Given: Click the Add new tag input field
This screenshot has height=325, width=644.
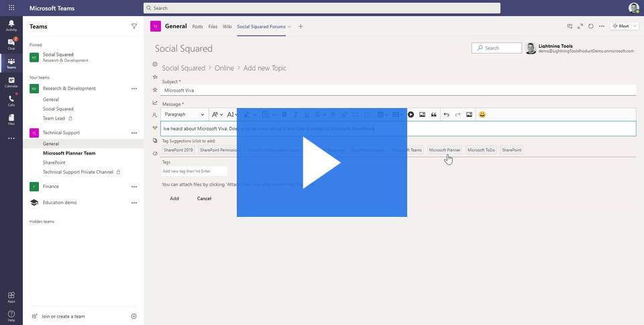Looking at the screenshot, I should pos(194,171).
